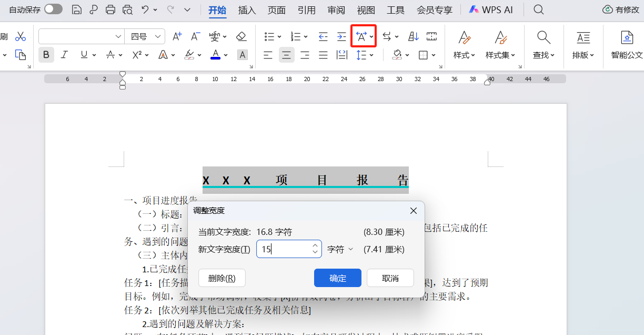The height and width of the screenshot is (335, 644).
Task: Open the font color dropdown arrow
Action: click(x=226, y=54)
